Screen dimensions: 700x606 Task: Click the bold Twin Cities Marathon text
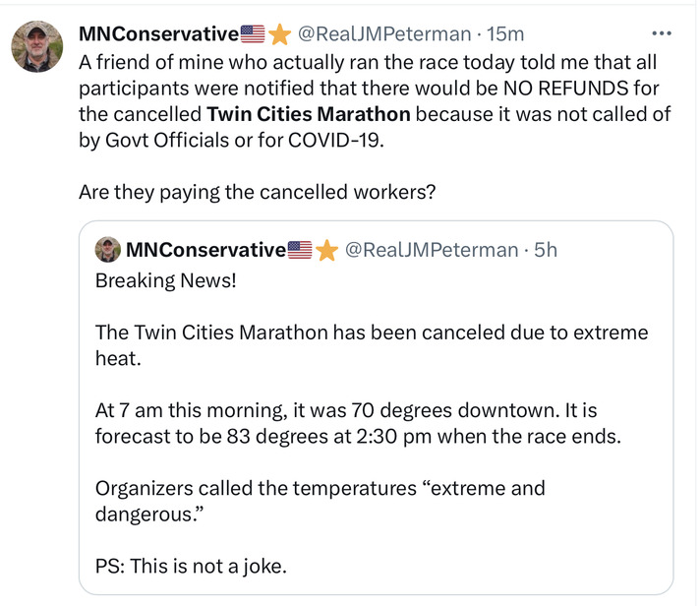pyautogui.click(x=309, y=114)
